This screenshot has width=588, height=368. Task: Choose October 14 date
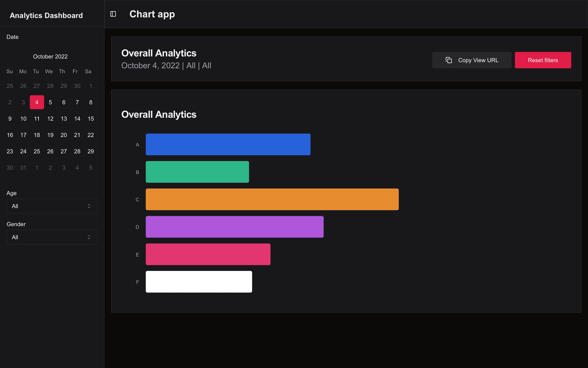pyautogui.click(x=77, y=119)
